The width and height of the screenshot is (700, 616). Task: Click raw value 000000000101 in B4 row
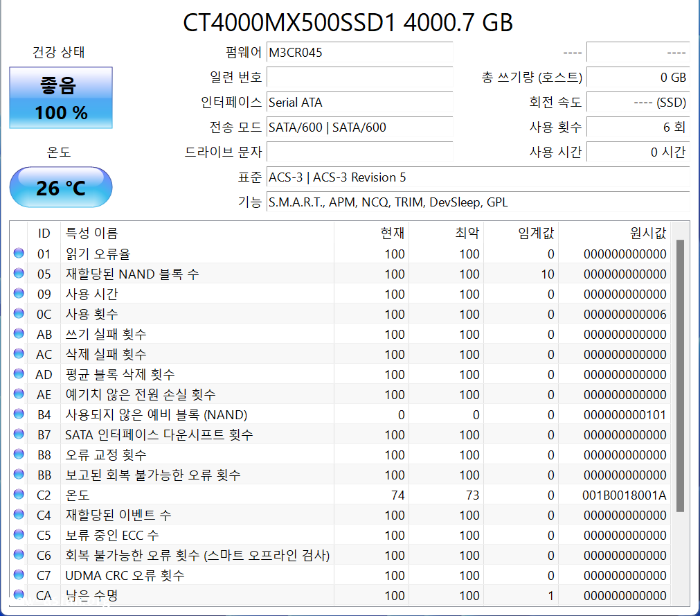(625, 414)
